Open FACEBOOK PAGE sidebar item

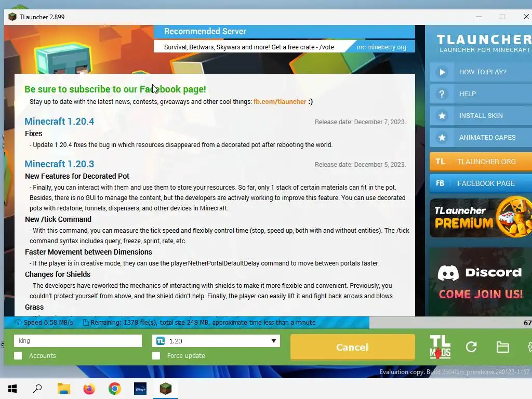[x=481, y=183]
